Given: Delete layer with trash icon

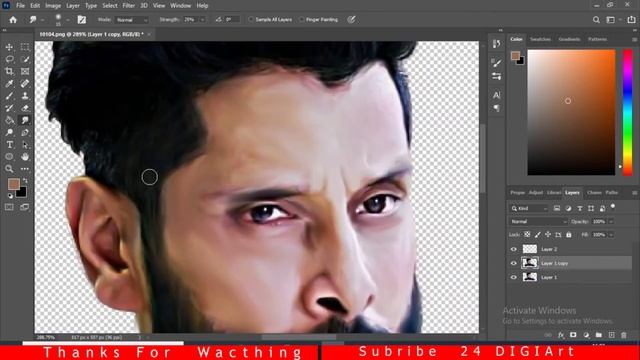Looking at the screenshot, I should pyautogui.click(x=624, y=335).
